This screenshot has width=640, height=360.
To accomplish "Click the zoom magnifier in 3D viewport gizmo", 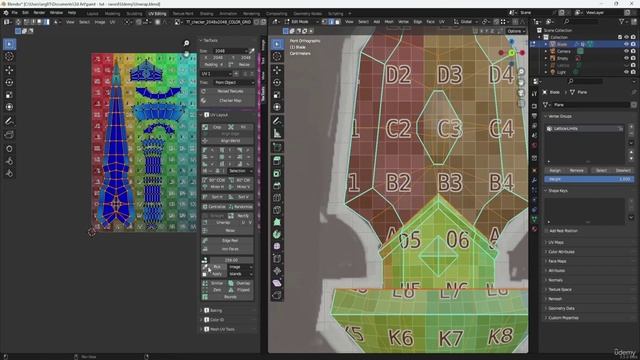I will point(521,72).
